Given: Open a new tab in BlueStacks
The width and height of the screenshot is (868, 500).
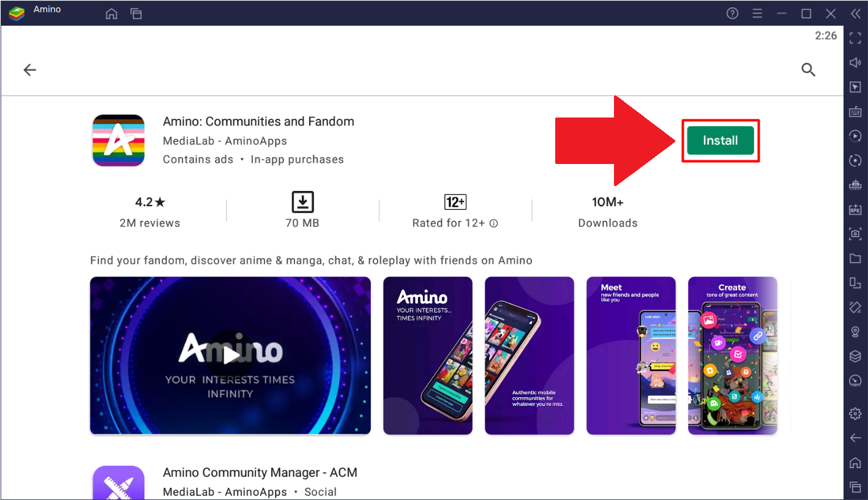Looking at the screenshot, I should (x=136, y=13).
